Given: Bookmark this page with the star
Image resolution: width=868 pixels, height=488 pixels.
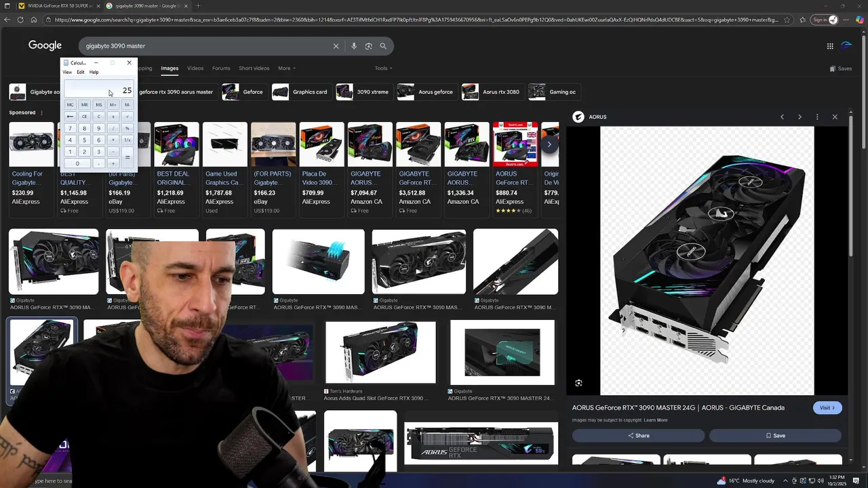Looking at the screenshot, I should click(x=787, y=20).
